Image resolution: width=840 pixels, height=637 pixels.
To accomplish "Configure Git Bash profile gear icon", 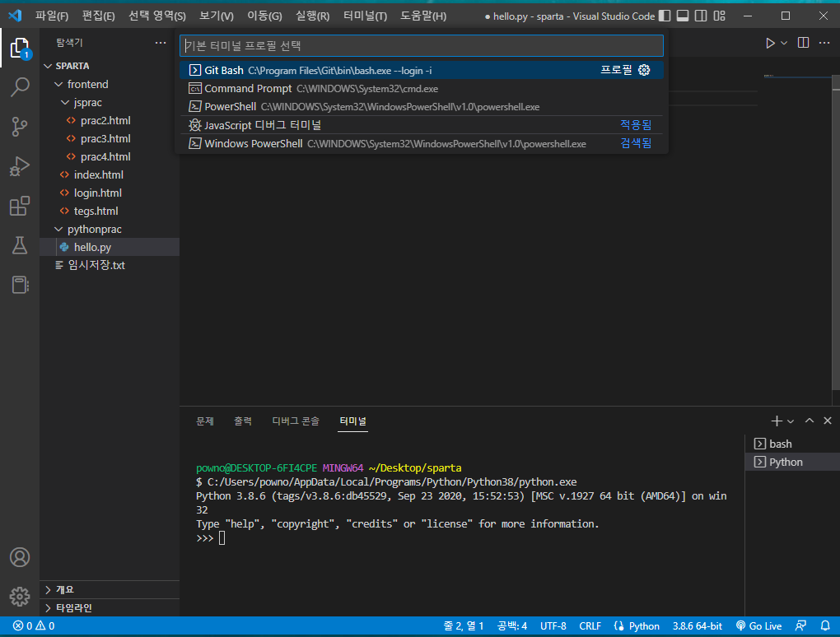I will 644,70.
